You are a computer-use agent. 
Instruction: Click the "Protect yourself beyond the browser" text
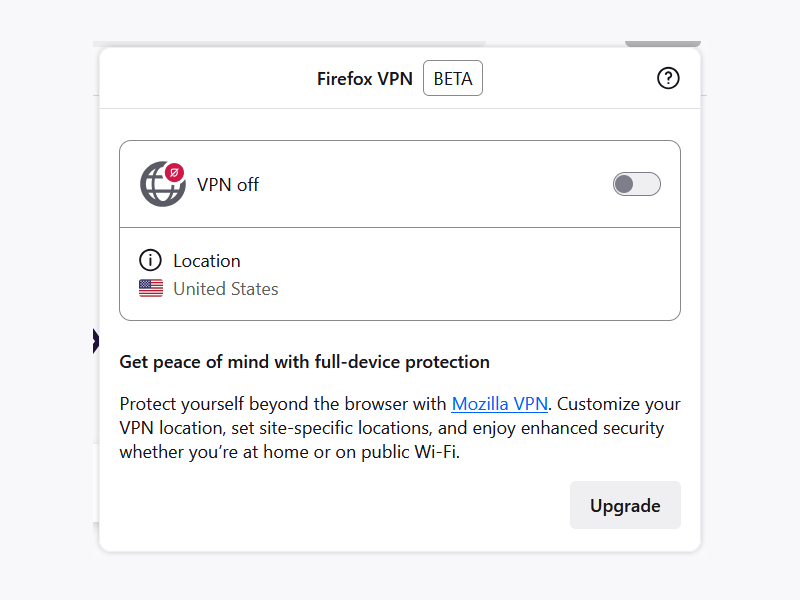[283, 404]
